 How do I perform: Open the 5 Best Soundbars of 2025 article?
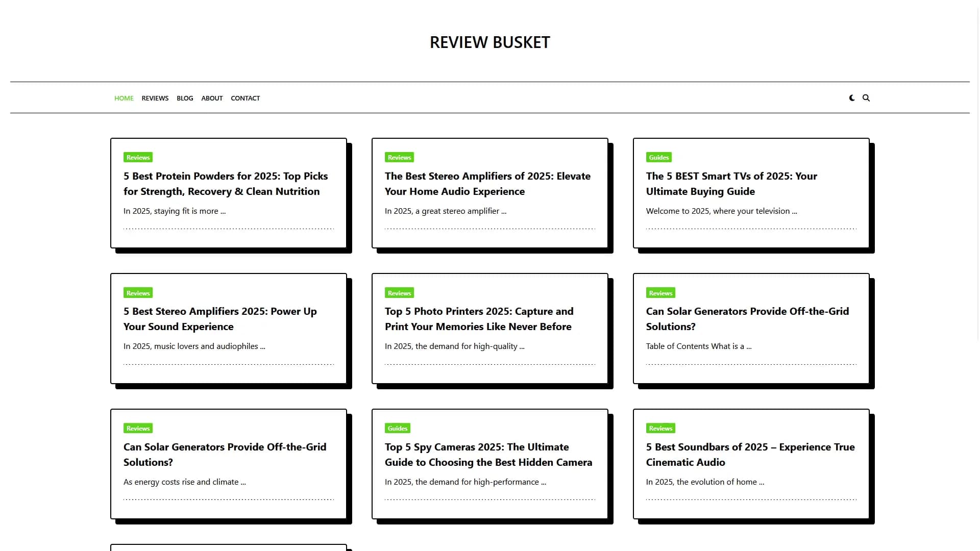[x=750, y=455]
